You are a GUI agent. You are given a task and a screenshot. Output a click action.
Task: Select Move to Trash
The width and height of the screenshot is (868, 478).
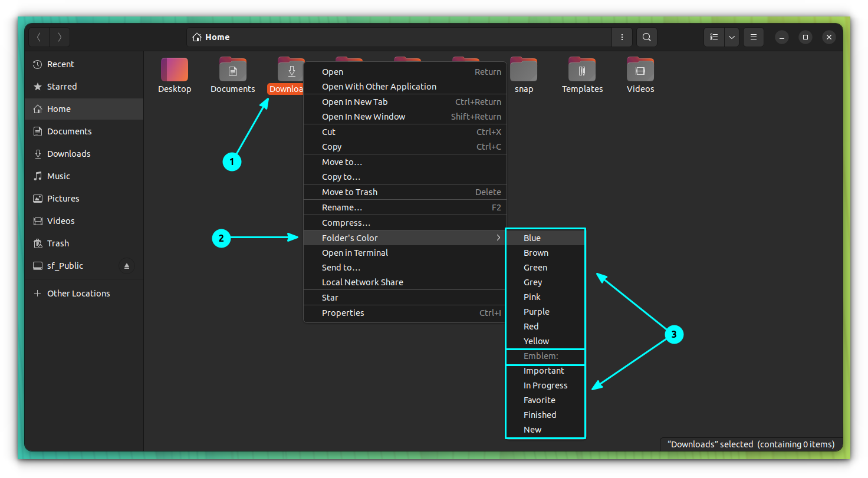point(405,192)
